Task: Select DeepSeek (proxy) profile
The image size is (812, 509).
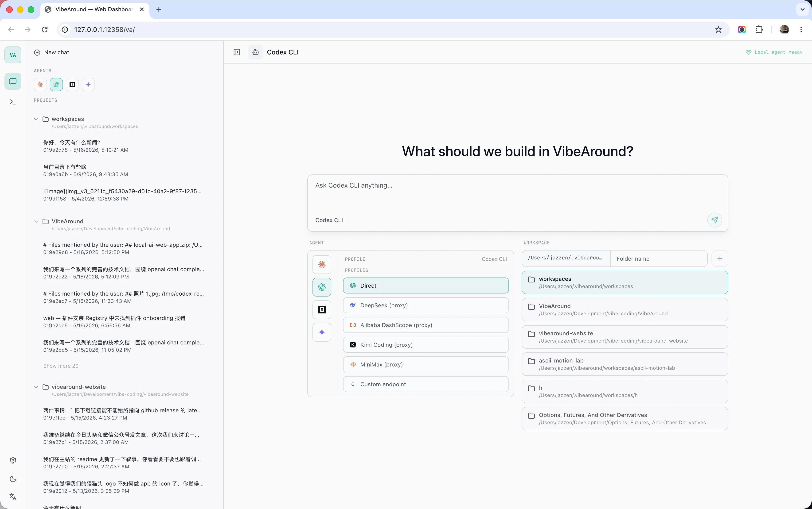Action: tap(426, 305)
